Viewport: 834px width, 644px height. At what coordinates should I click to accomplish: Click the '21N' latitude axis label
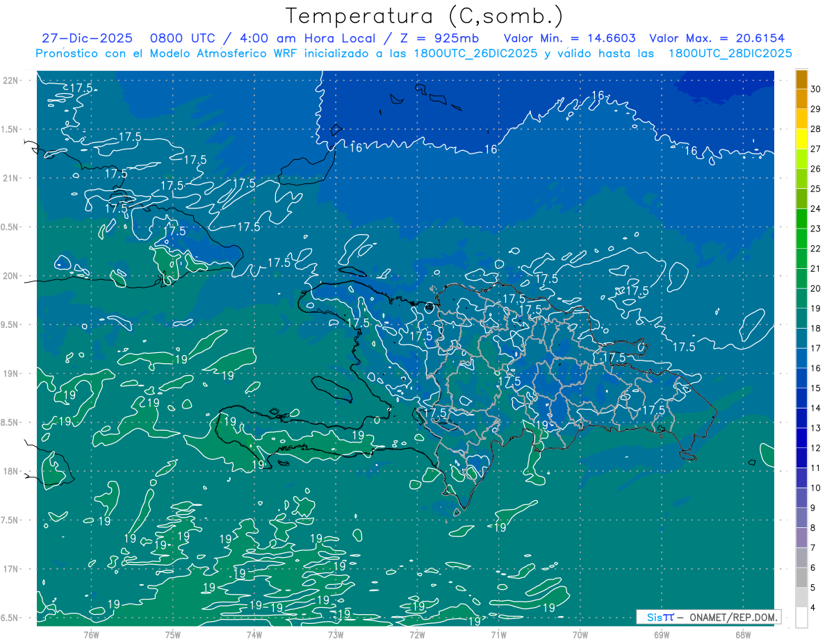(10, 178)
